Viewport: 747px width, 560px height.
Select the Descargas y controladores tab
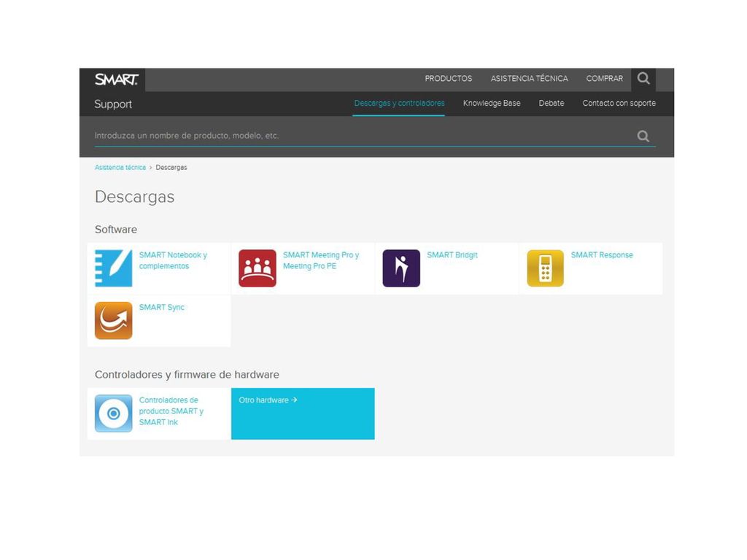[x=399, y=104]
